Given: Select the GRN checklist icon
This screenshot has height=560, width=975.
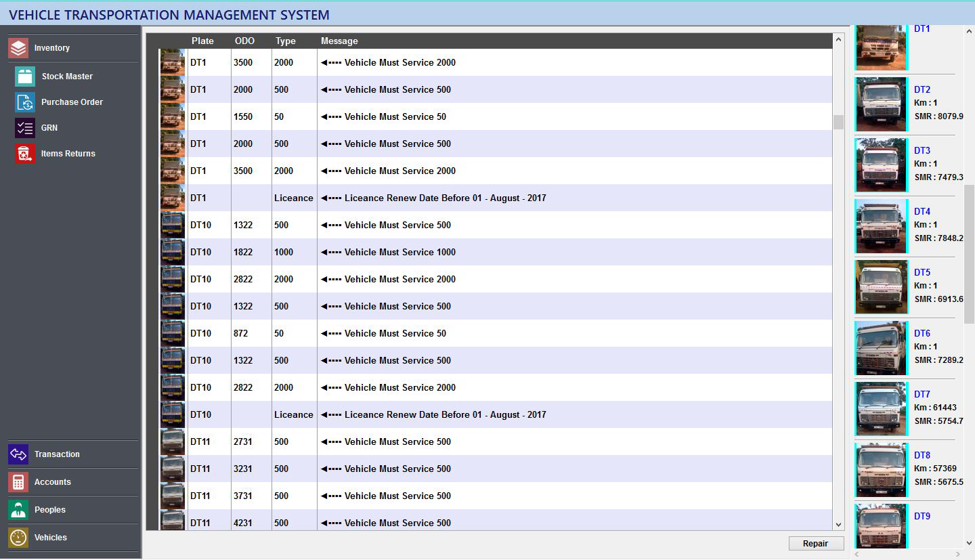Looking at the screenshot, I should 25,128.
